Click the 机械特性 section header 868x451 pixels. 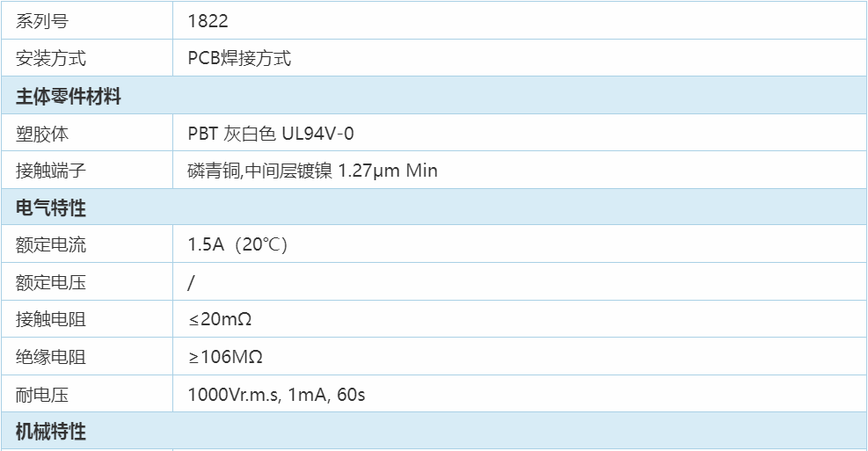click(434, 431)
